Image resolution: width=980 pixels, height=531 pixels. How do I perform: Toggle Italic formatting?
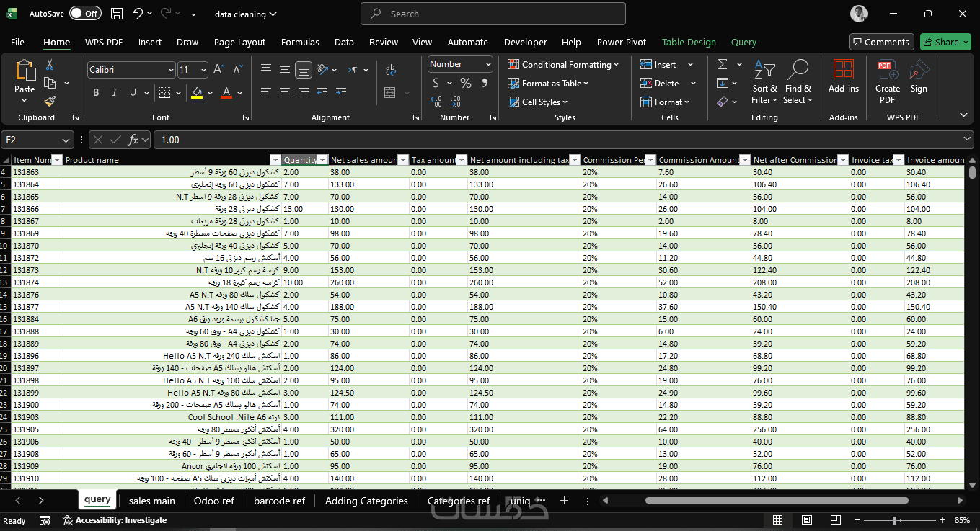point(115,93)
